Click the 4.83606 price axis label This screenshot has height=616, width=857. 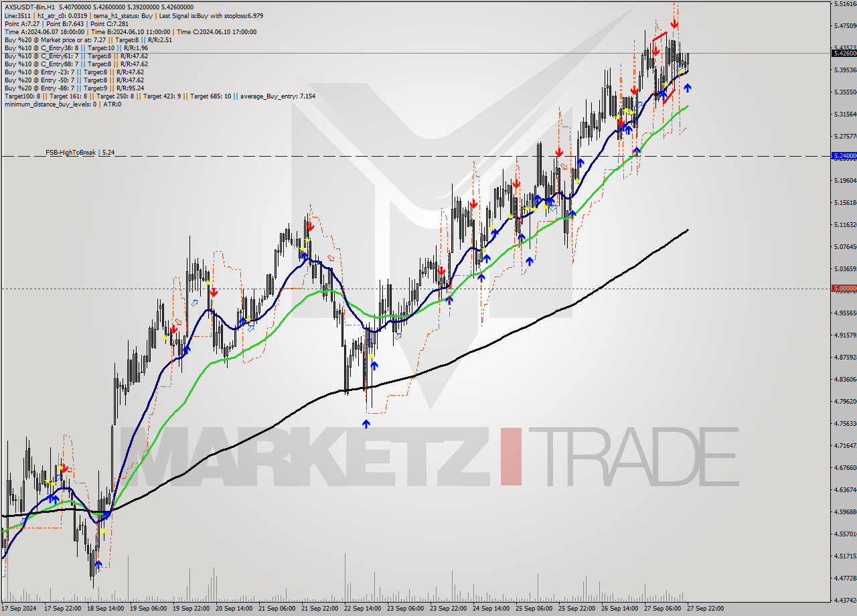[x=844, y=379]
